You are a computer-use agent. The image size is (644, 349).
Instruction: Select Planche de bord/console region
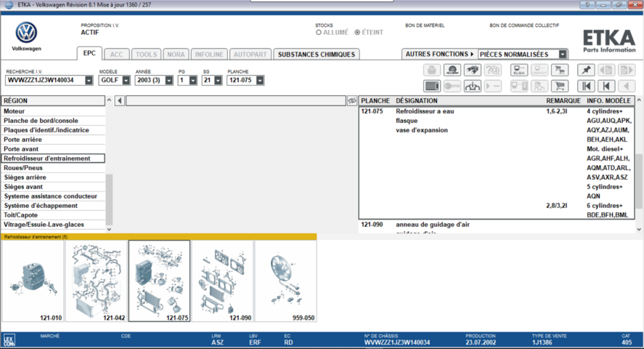(x=54, y=121)
